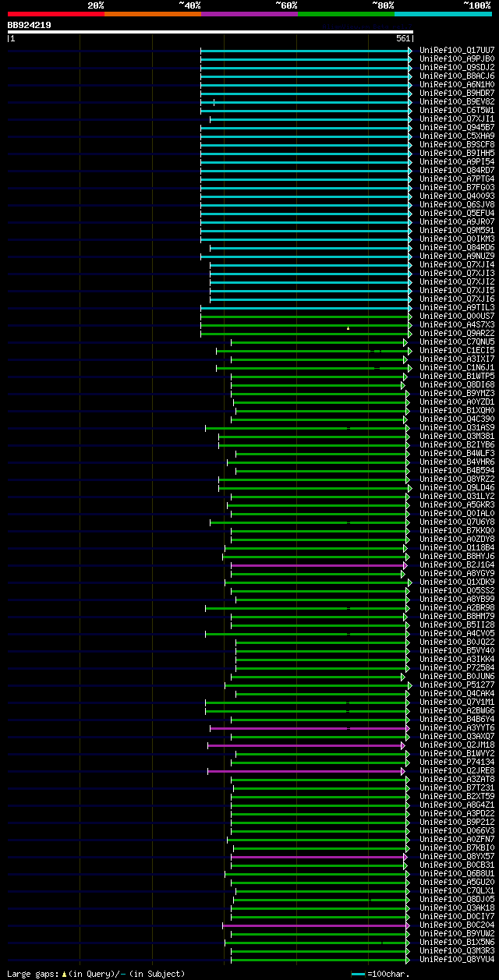Click hit label UniRef100_Q00US7

click(457, 316)
